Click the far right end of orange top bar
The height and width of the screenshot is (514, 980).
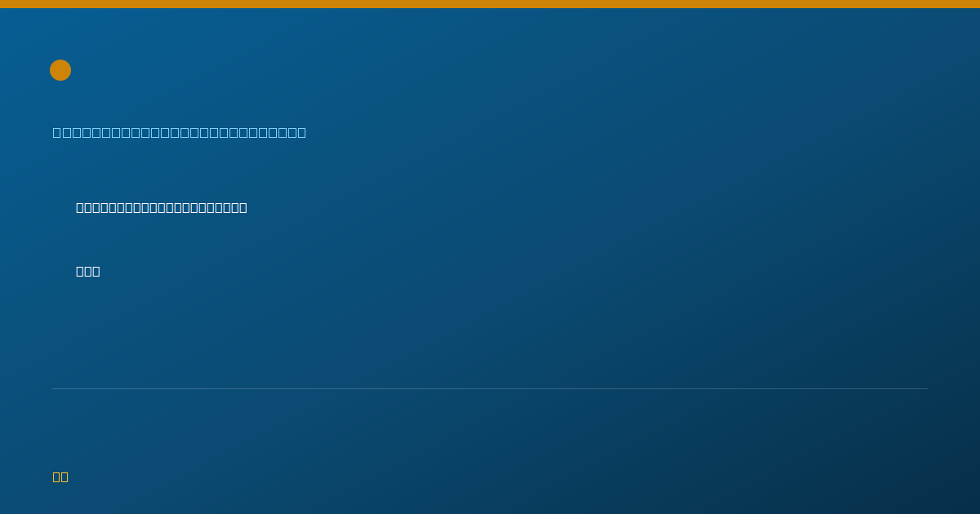coord(977,4)
